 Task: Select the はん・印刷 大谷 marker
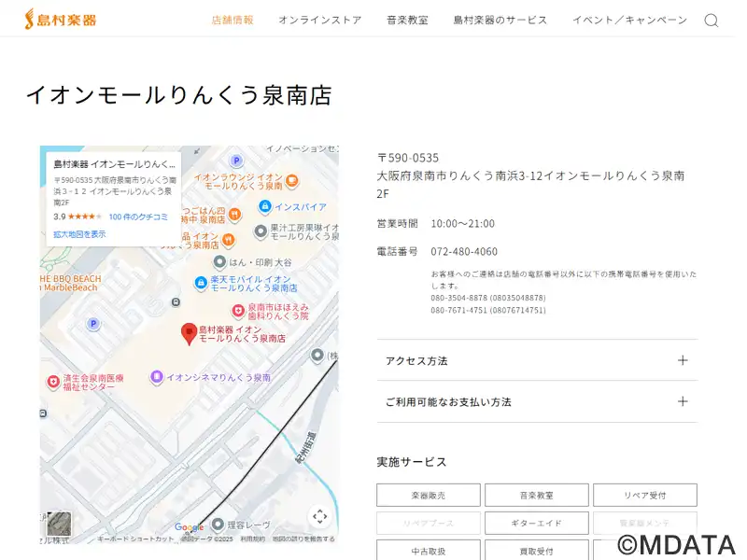(219, 262)
